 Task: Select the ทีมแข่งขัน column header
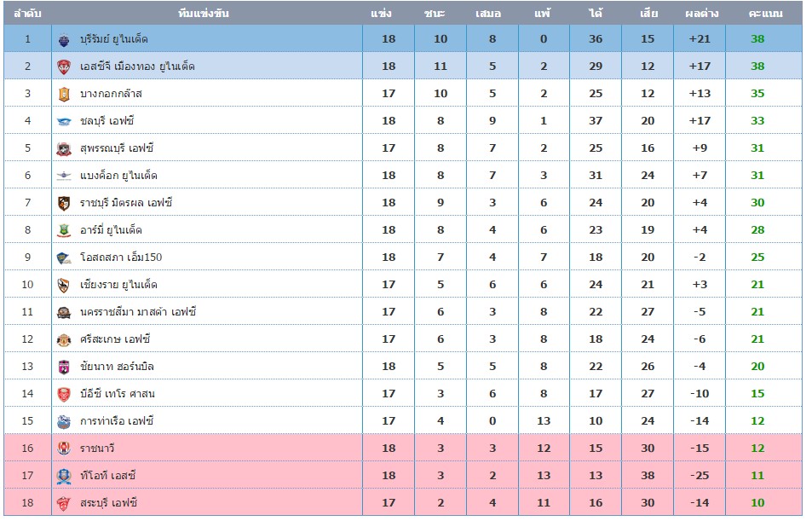[204, 13]
